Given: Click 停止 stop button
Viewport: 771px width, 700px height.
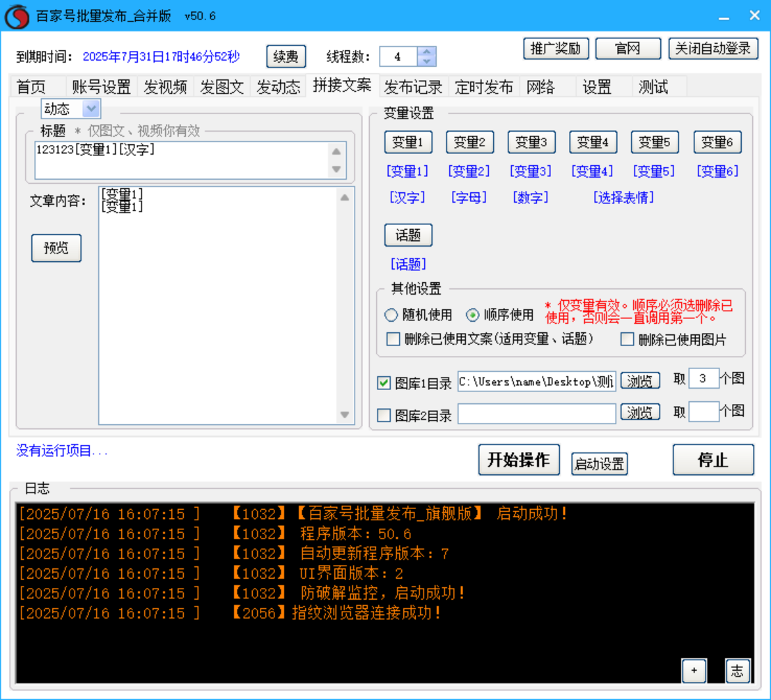Looking at the screenshot, I should pyautogui.click(x=713, y=460).
